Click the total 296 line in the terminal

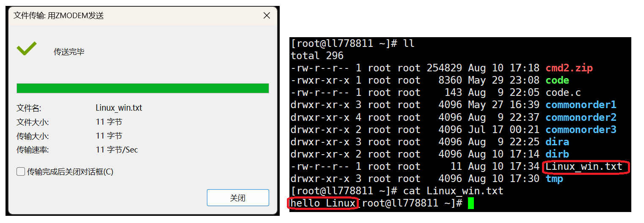tap(317, 56)
